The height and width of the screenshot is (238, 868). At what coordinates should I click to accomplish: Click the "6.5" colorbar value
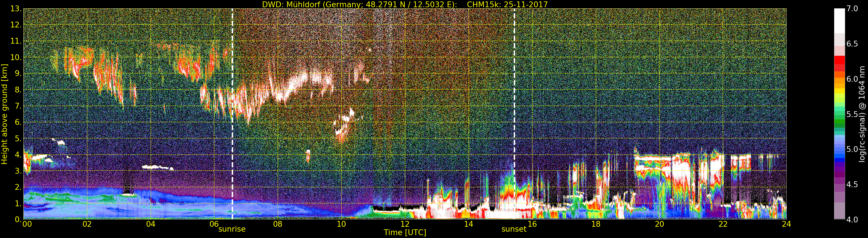pyautogui.click(x=852, y=44)
